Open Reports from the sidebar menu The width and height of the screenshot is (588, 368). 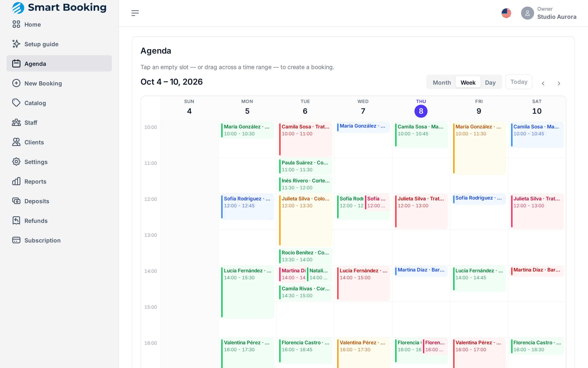(x=59, y=181)
